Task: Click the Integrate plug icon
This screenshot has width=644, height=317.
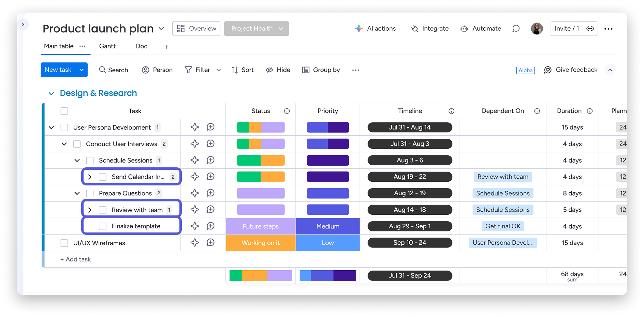Action: (x=414, y=29)
